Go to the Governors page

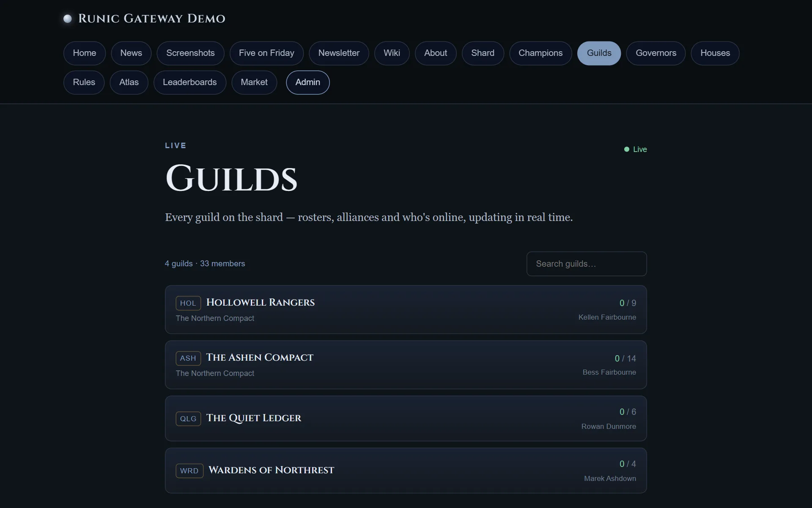click(656, 53)
